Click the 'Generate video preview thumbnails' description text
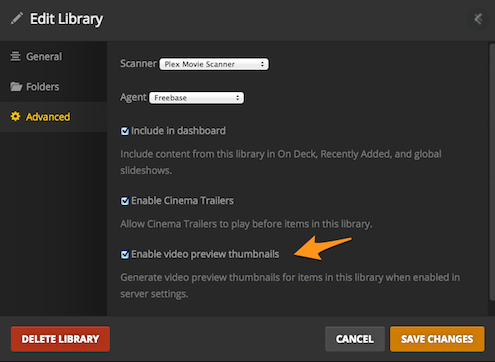495x362 pixels. point(290,286)
